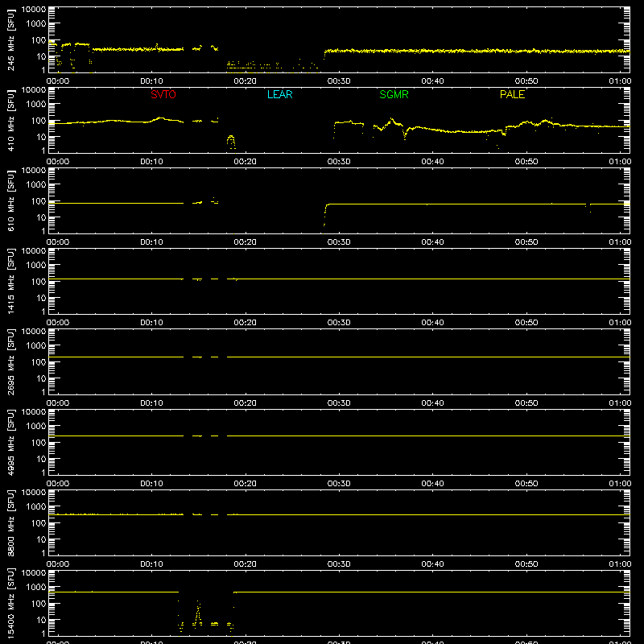Select the yellow PALE station label

(x=512, y=94)
